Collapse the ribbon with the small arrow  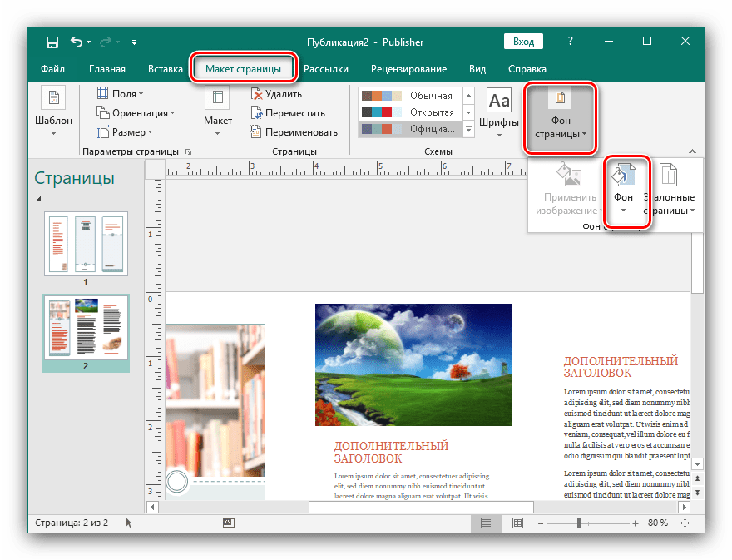(693, 151)
